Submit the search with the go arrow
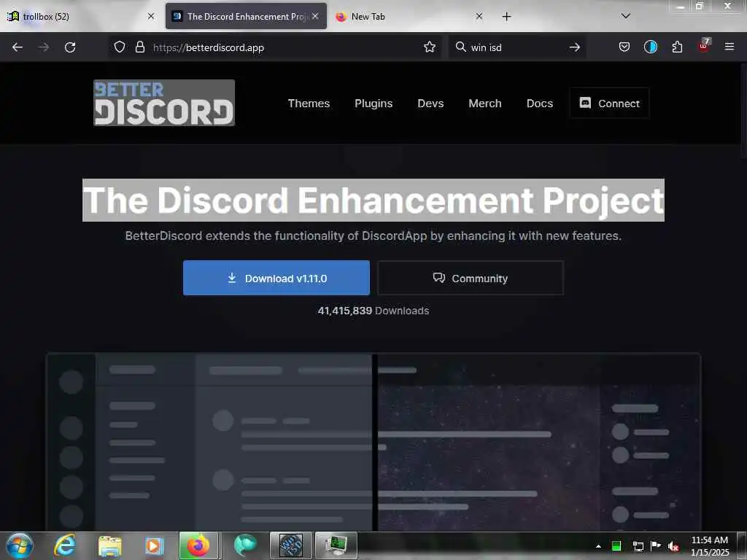This screenshot has width=747, height=560. (575, 47)
